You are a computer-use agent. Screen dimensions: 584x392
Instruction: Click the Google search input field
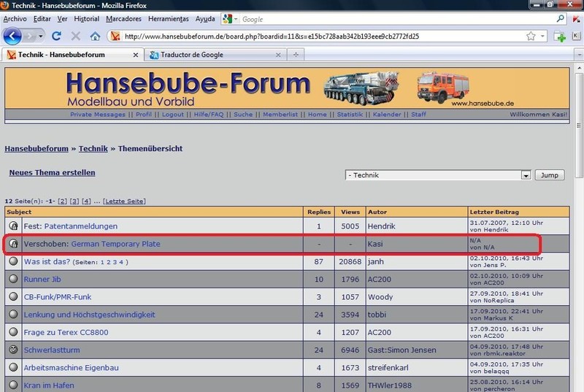[x=398, y=19]
